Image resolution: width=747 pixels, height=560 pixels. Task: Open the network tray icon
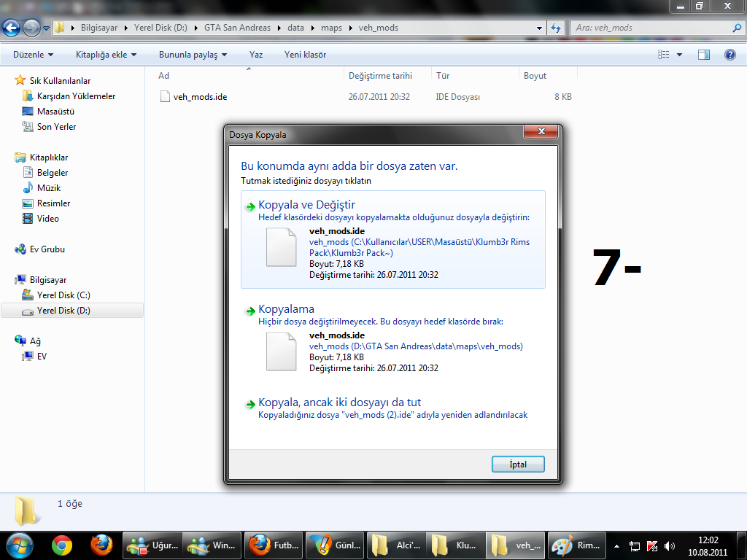pyautogui.click(x=635, y=546)
